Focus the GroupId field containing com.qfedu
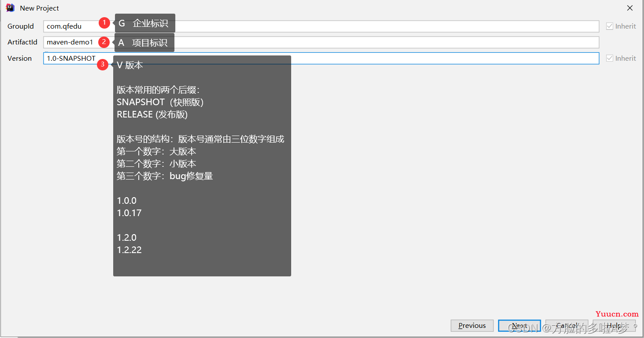The height and width of the screenshot is (338, 644). 352,26
